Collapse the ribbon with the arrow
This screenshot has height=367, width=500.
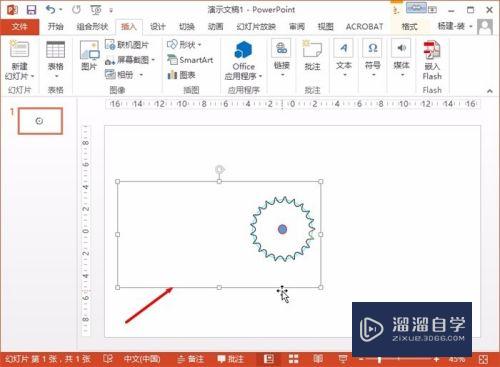[x=490, y=91]
